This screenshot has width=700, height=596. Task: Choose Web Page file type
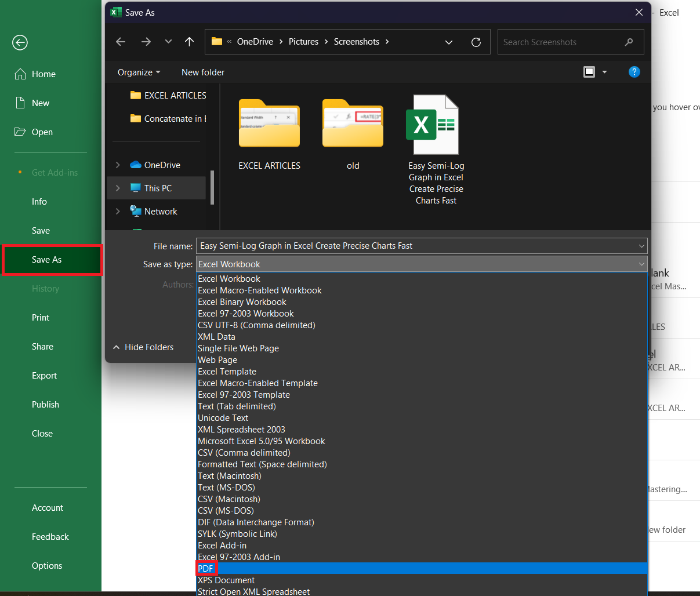coord(422,360)
